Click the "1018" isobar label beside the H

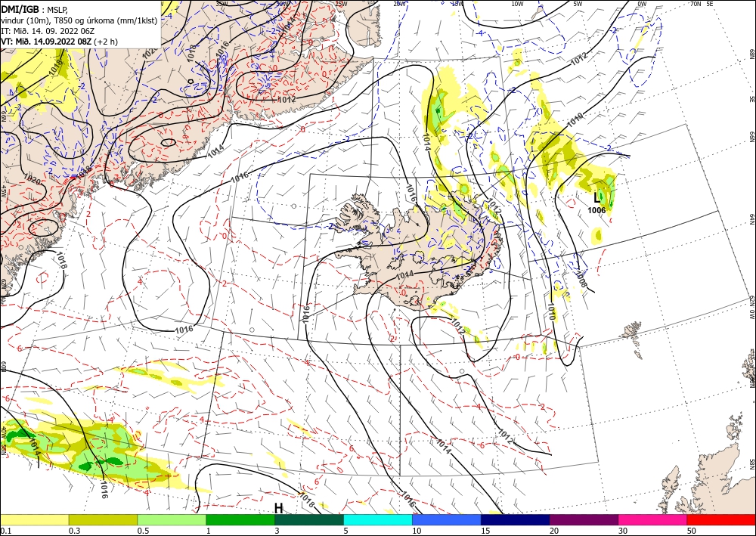pyautogui.click(x=307, y=500)
